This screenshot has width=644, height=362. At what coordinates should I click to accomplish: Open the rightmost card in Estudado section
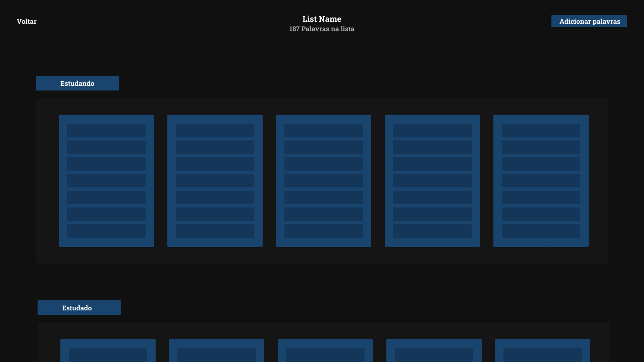(542, 352)
